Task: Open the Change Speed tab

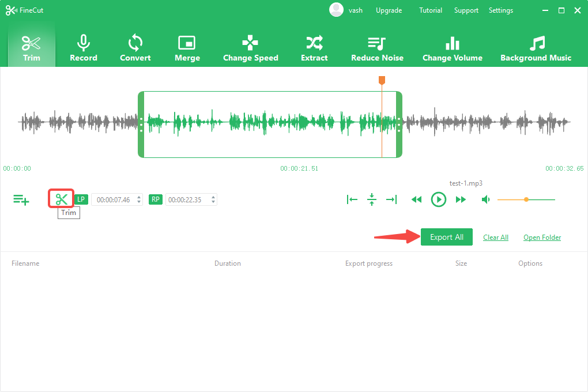Action: (x=250, y=48)
